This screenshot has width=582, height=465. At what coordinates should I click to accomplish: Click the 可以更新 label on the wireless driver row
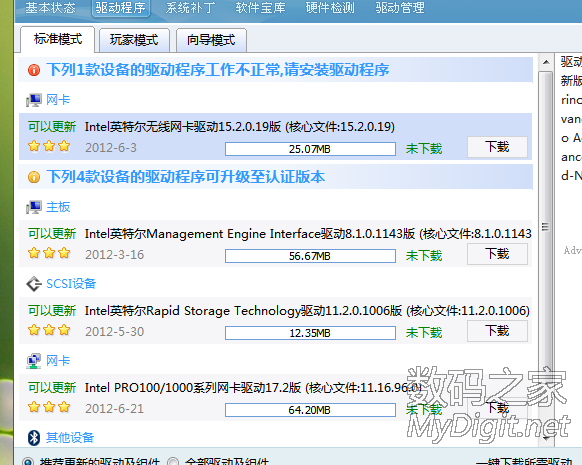[x=52, y=127]
